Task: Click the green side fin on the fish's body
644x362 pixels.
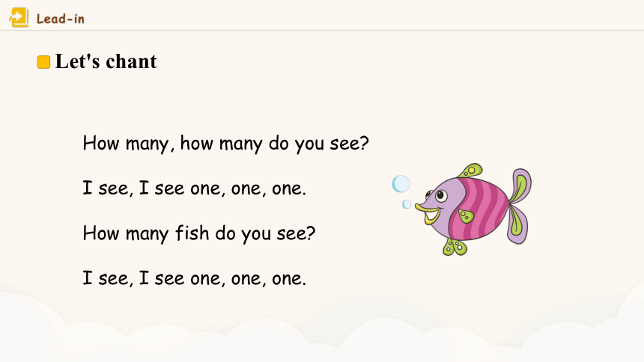Action: 466,215
